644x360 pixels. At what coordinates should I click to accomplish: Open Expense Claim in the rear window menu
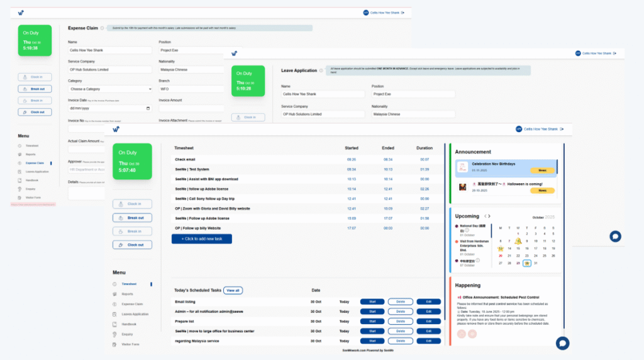pyautogui.click(x=35, y=163)
